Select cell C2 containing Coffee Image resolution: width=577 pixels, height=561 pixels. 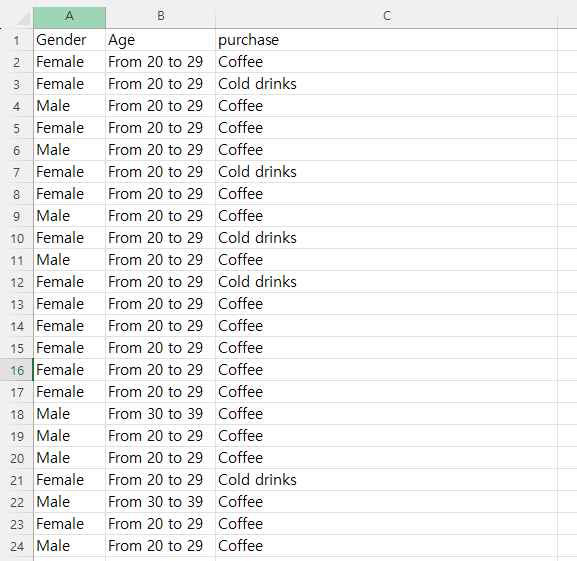[x=386, y=62]
